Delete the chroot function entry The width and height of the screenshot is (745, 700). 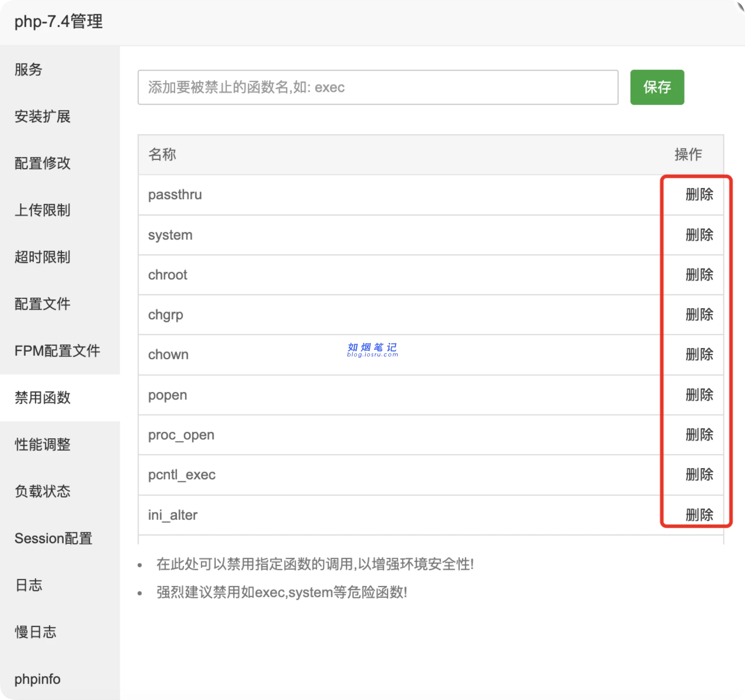pos(699,275)
